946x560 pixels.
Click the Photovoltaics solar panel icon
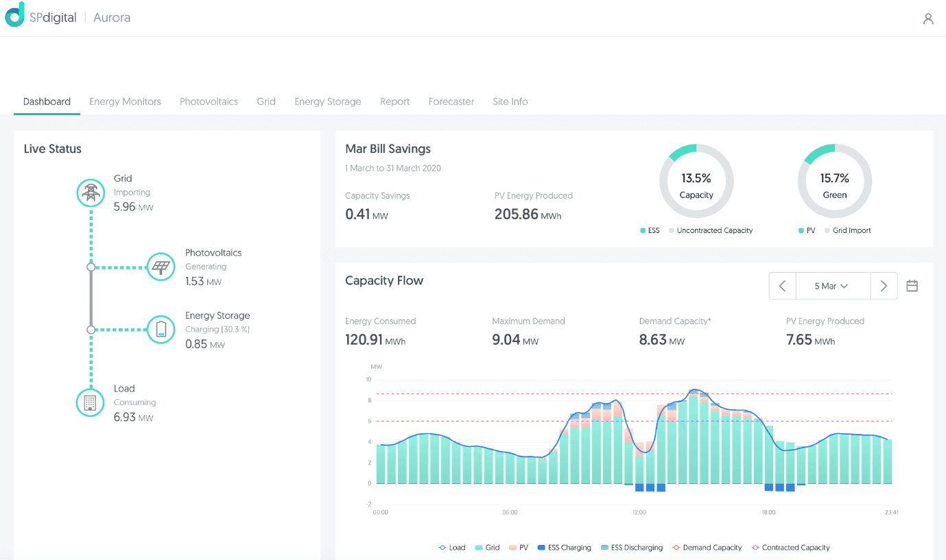click(161, 267)
